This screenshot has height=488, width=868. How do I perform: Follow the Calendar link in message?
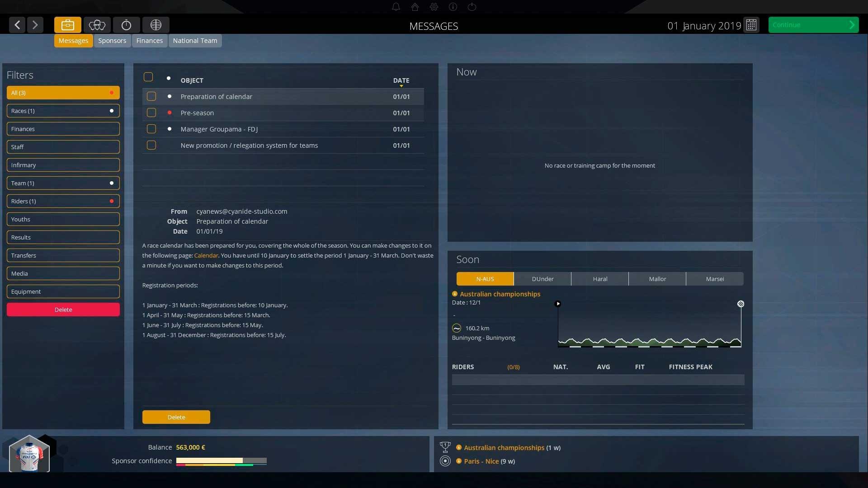tap(206, 255)
